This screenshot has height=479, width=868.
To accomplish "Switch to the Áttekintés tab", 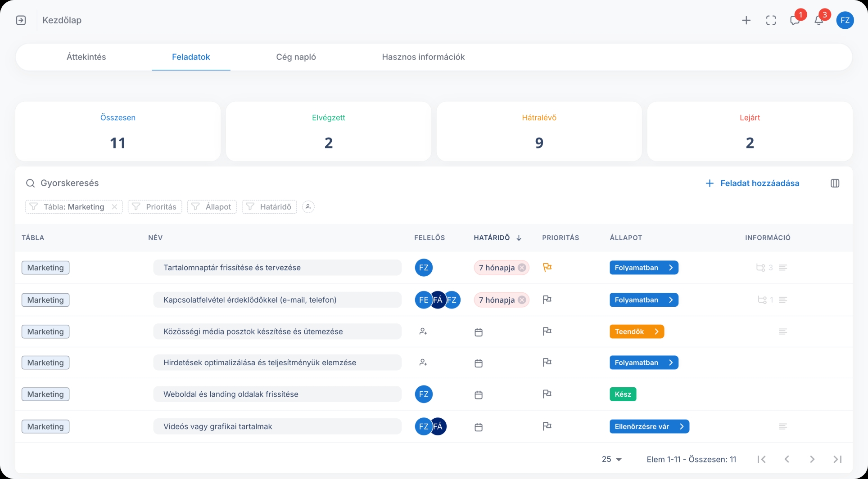I will [86, 57].
